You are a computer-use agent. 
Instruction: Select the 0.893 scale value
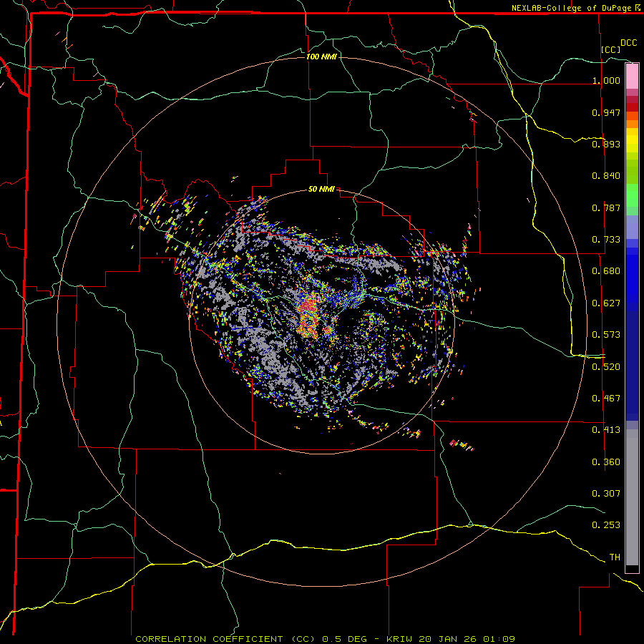pos(606,144)
